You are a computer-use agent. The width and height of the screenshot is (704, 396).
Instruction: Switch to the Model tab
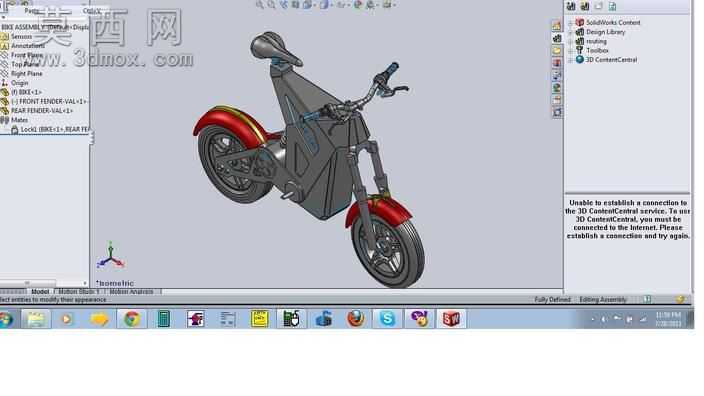coord(40,292)
